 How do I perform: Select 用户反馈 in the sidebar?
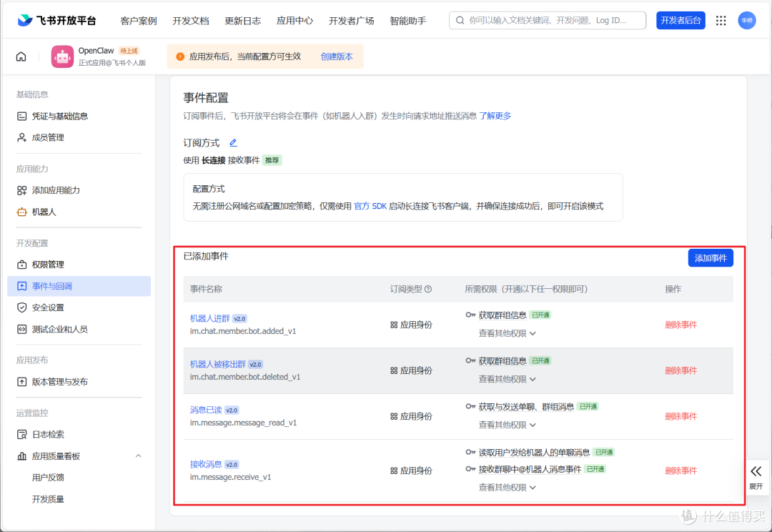[48, 478]
